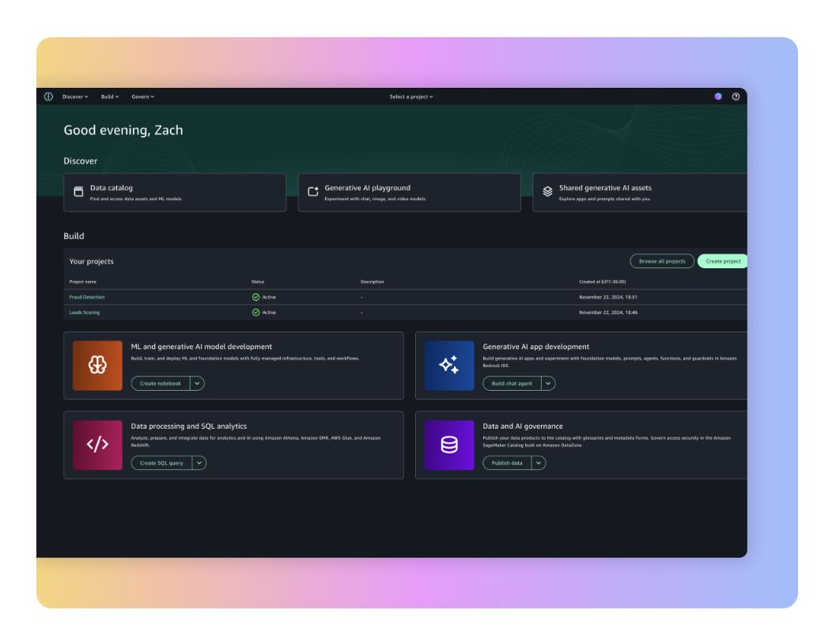
Task: Open Shared generative AI assets card title
Action: [x=605, y=188]
